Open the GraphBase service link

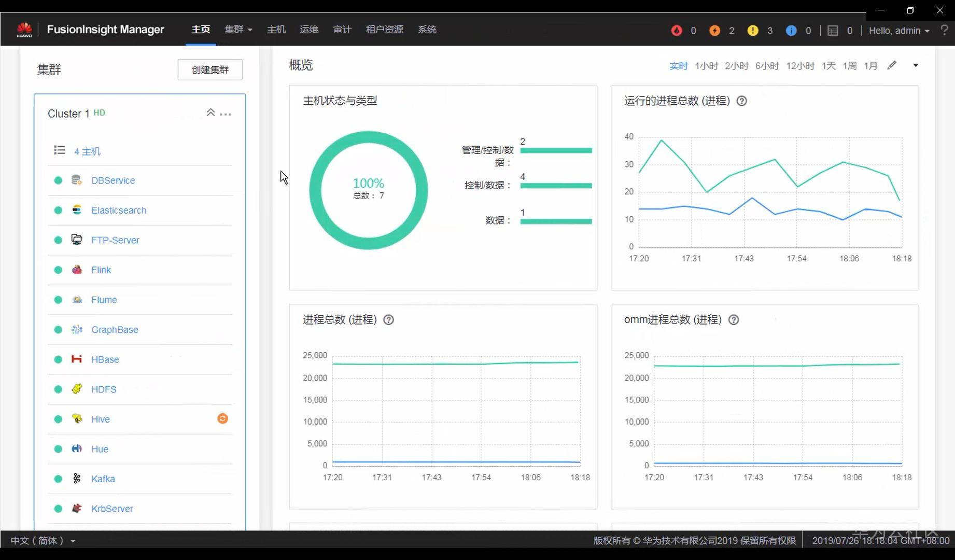point(115,330)
